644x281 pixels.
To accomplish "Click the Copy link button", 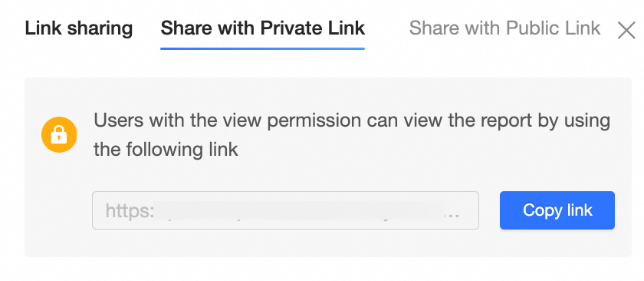I will point(557,210).
